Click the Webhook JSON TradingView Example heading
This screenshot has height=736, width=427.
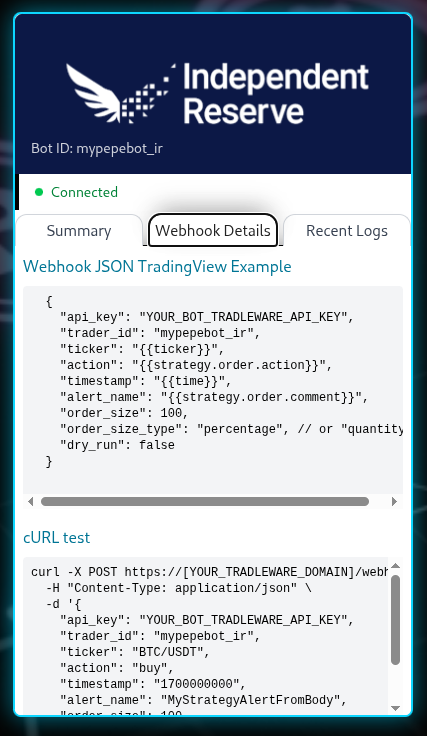157,266
